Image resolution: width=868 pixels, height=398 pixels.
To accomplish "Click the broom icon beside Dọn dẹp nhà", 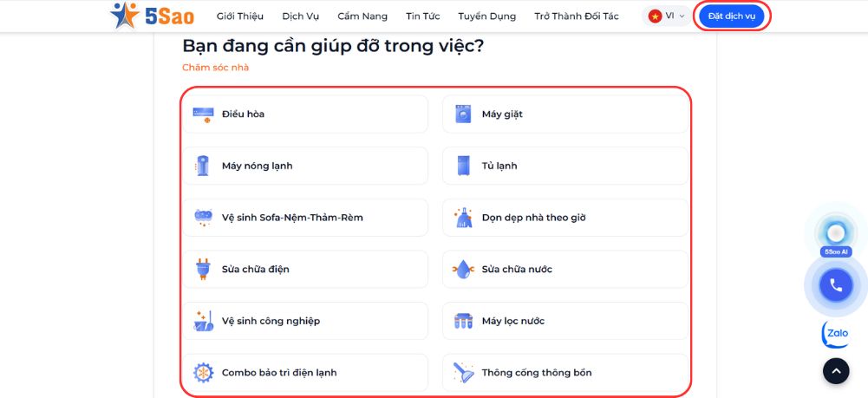I will tap(463, 218).
